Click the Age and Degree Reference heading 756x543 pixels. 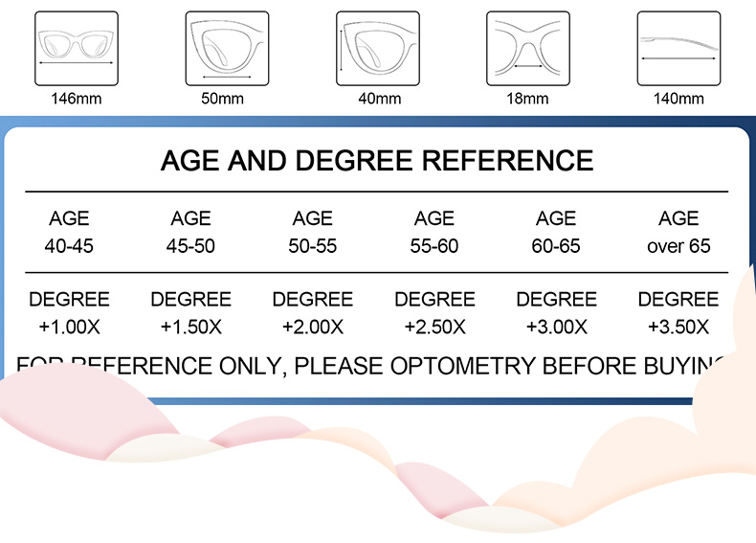(x=377, y=160)
